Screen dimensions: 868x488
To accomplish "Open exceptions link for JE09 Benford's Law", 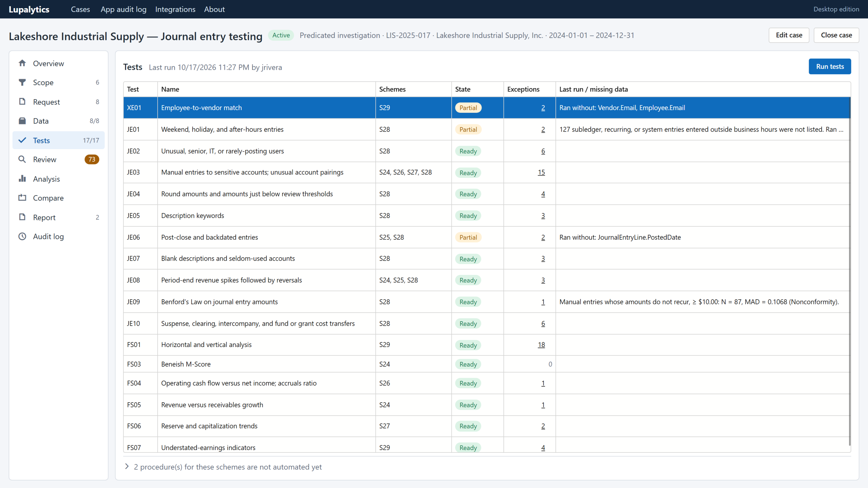I will click(x=543, y=302).
